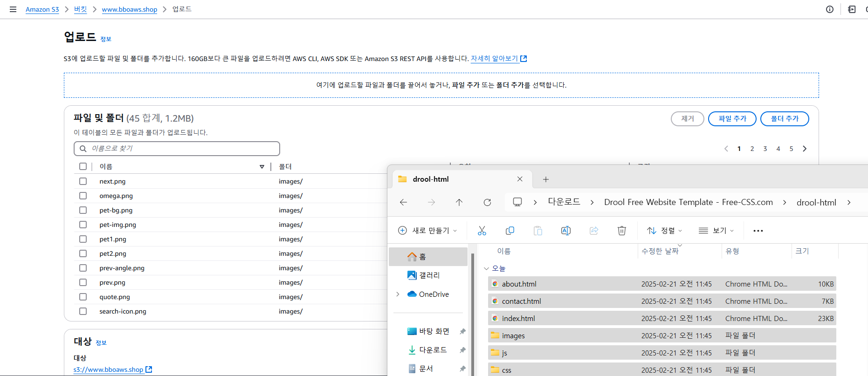This screenshot has width=868, height=376.
Task: Close the drool-html Explorer tab
Action: click(x=520, y=179)
